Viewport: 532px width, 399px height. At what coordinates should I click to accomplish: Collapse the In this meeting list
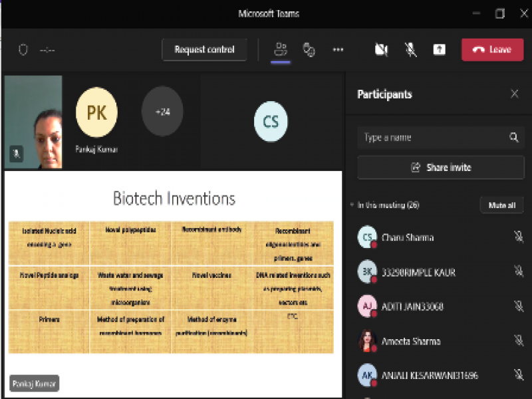(x=352, y=205)
